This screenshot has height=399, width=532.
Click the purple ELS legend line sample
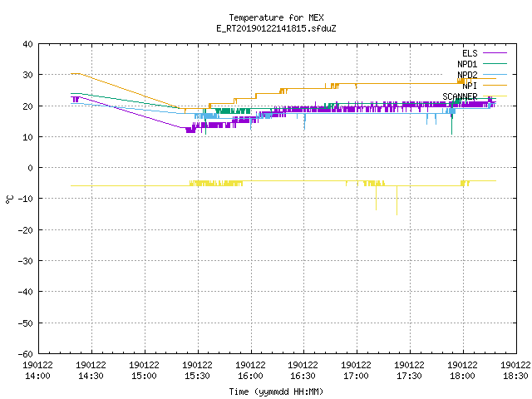pyautogui.click(x=495, y=53)
